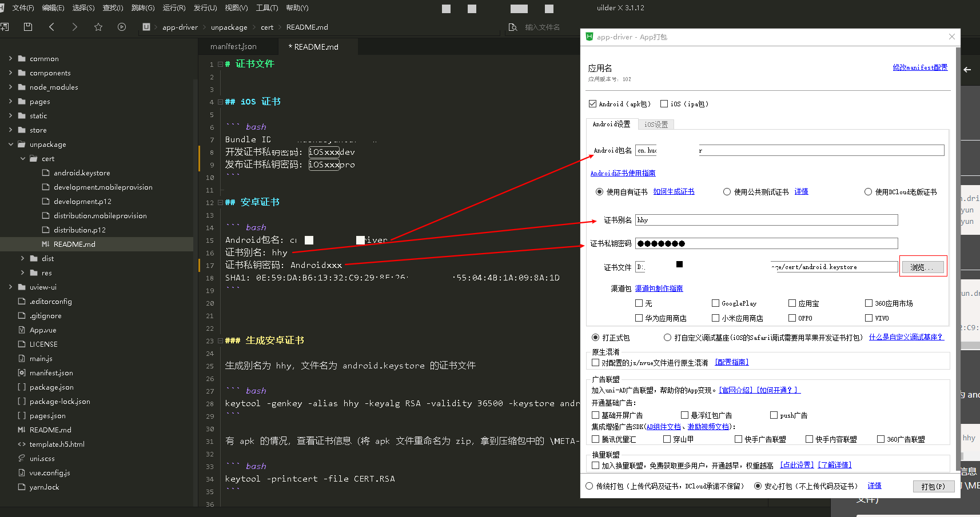Viewport: 980px width, 517px height.
Task: Switch to the iOS设置 tab
Action: (656, 125)
